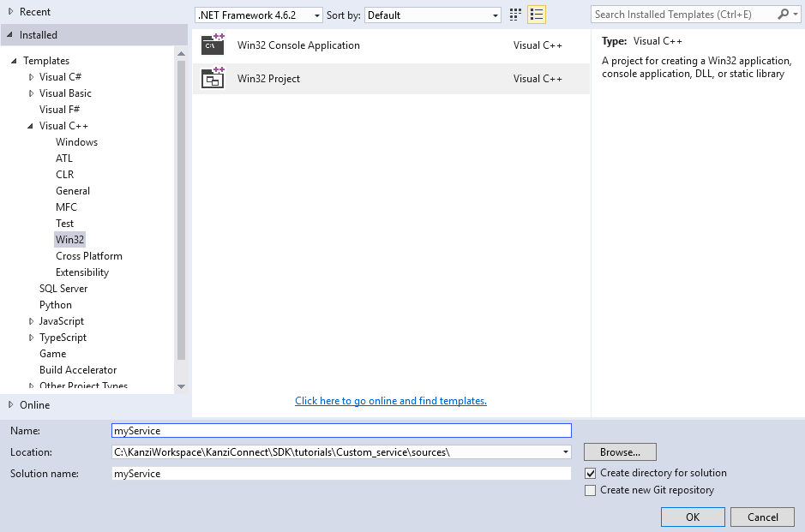805x532 pixels.
Task: Open online templates via the link
Action: click(x=390, y=401)
